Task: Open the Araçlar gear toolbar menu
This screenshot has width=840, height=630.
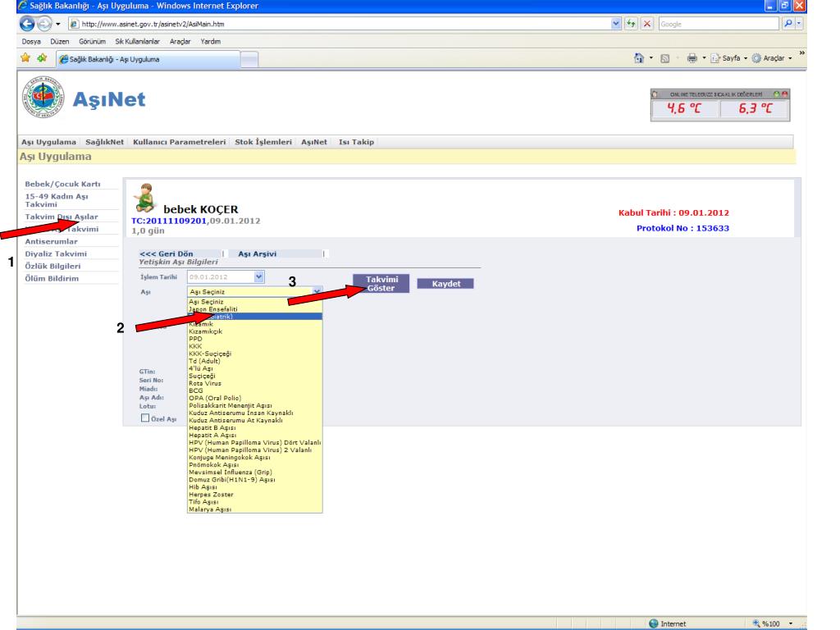Action: click(772, 58)
